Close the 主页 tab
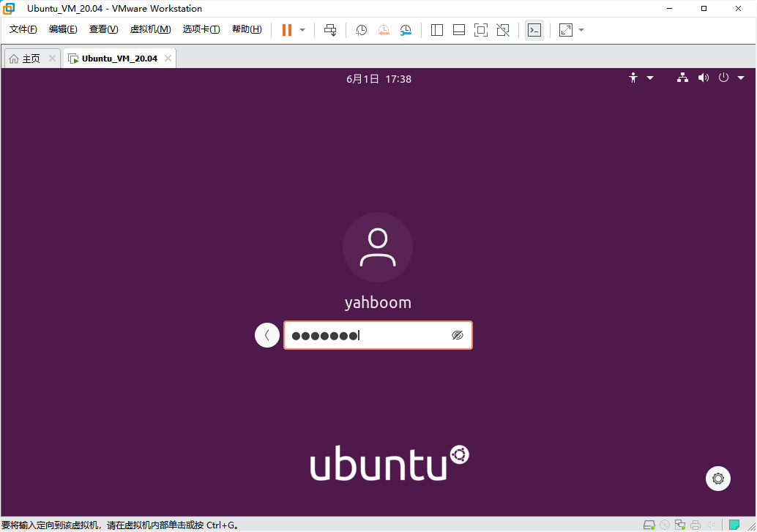Screen dimensions: 757x532 pos(52,59)
